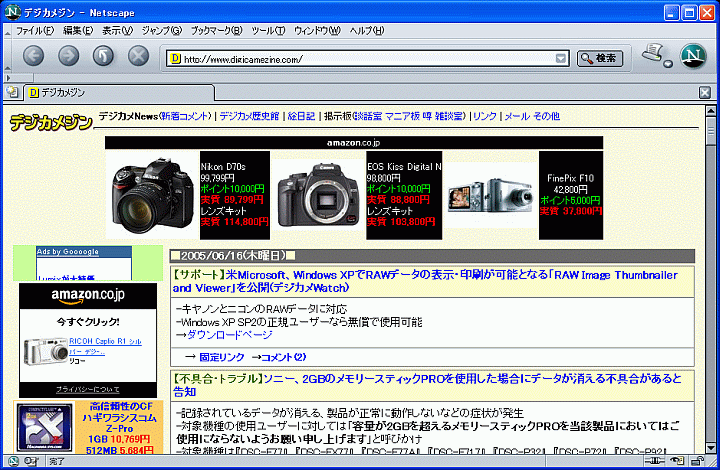
Task: Click the vertical scrollbar down arrow
Action: (x=711, y=446)
